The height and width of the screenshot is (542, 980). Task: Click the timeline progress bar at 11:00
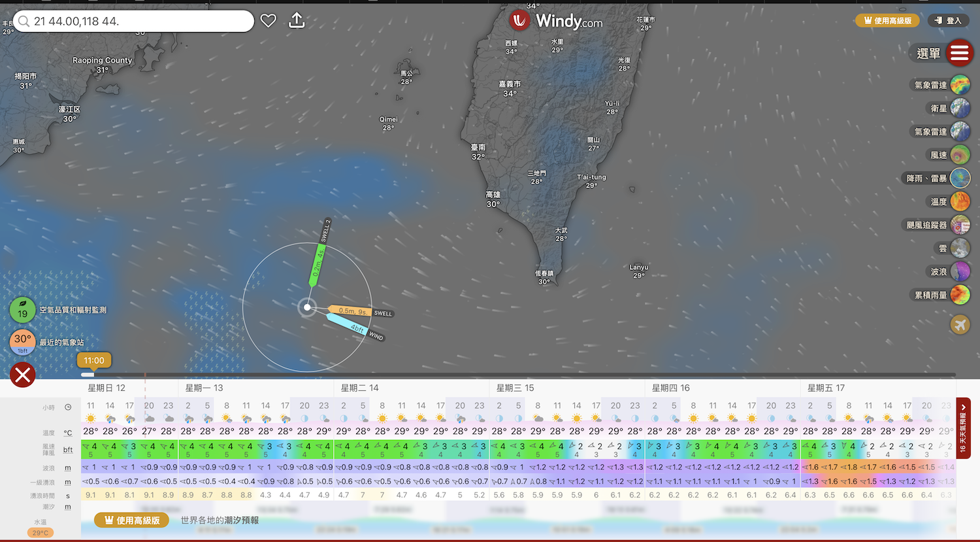pos(88,375)
